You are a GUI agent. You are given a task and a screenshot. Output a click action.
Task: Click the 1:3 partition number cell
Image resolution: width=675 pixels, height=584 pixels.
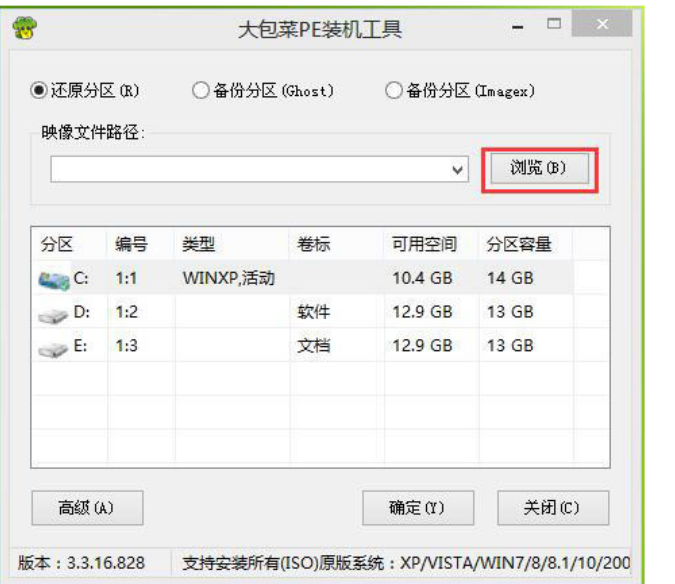[126, 346]
